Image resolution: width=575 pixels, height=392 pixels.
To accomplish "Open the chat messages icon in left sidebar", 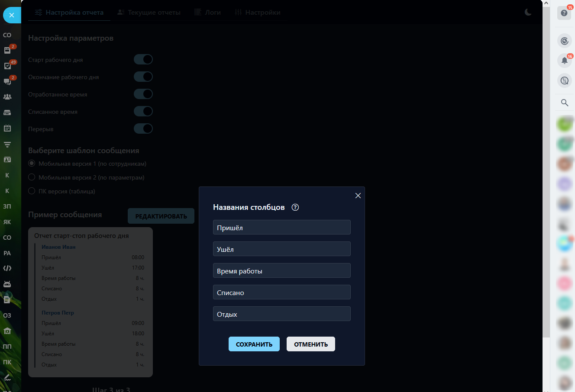I will (7, 81).
